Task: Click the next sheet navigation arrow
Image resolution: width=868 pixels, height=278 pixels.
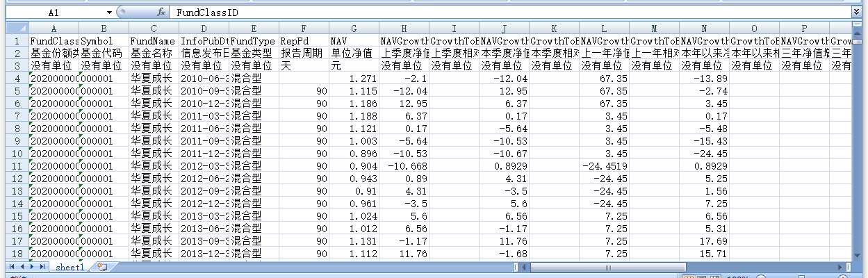Action: (x=31, y=267)
